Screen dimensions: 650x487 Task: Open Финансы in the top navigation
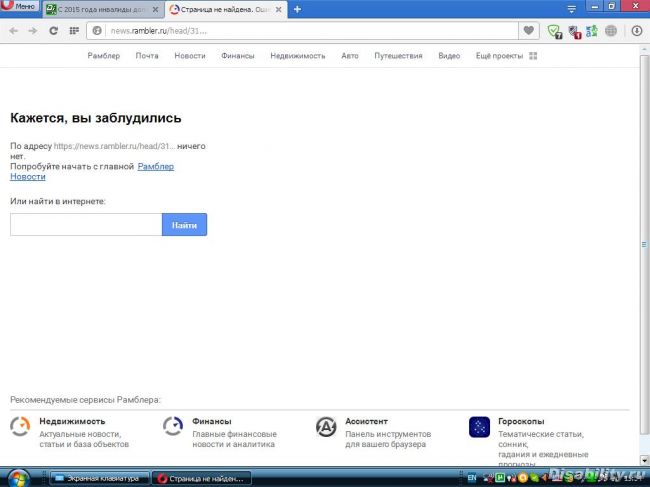tap(238, 56)
